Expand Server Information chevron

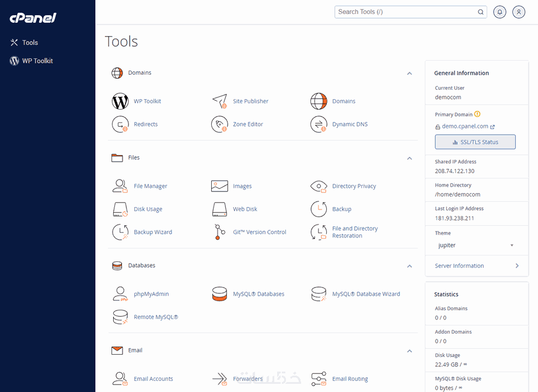click(x=517, y=266)
